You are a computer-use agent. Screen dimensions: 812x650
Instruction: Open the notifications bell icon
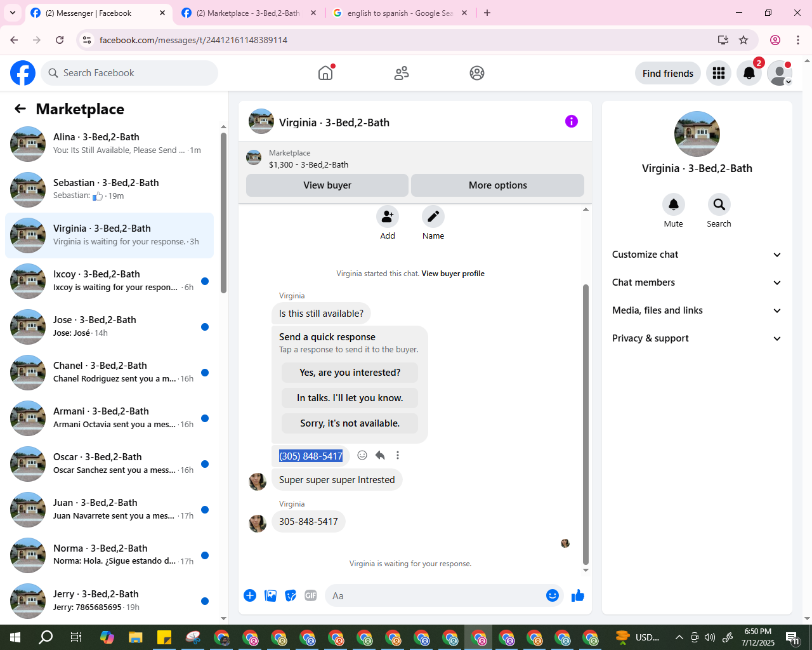pos(749,73)
